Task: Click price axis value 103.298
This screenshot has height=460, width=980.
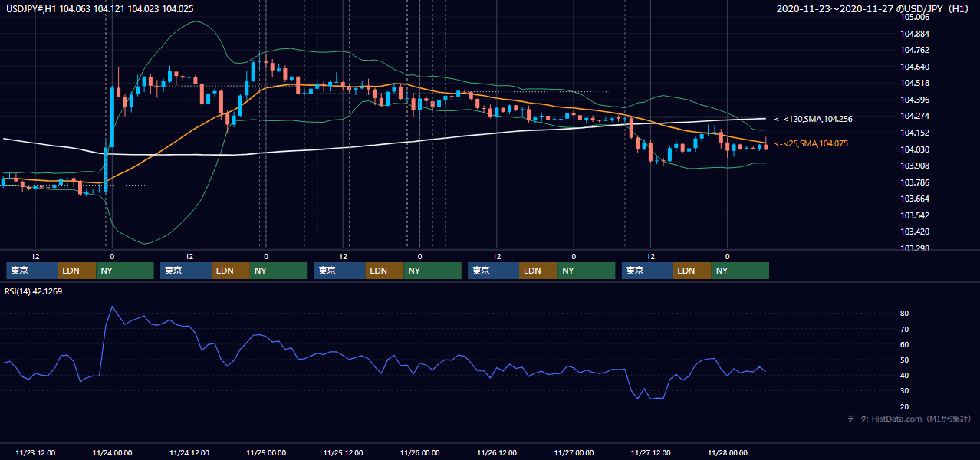Action: (915, 248)
